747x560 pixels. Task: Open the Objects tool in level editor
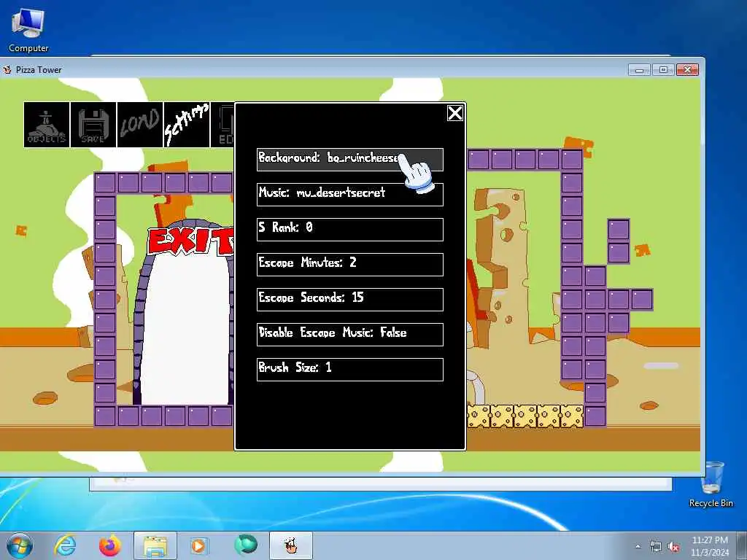pyautogui.click(x=47, y=125)
